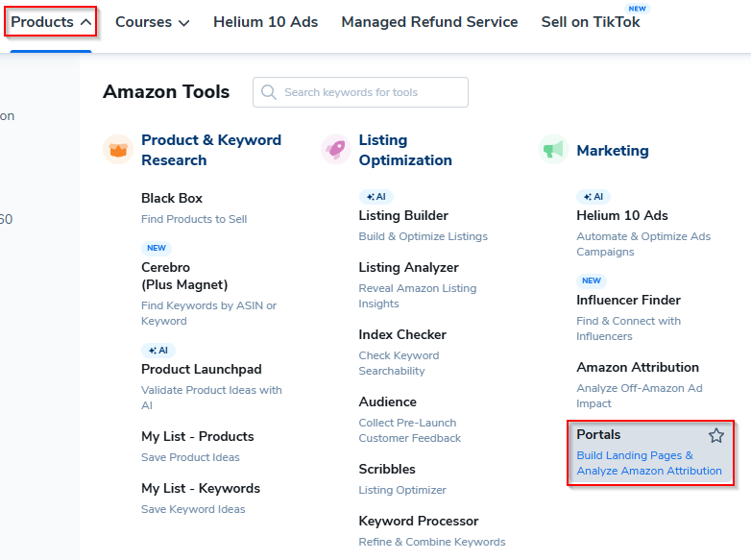
Task: Click the Product & Keyword Research category icon
Action: [x=118, y=150]
